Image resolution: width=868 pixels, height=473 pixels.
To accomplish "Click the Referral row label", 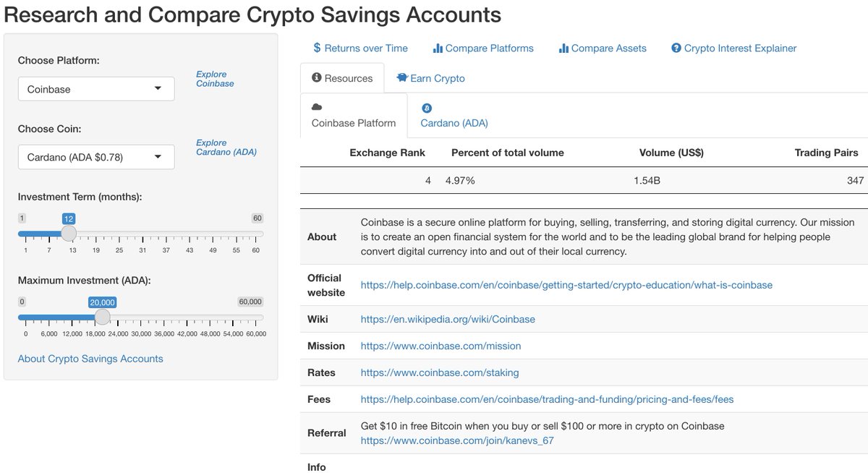I will tap(326, 432).
